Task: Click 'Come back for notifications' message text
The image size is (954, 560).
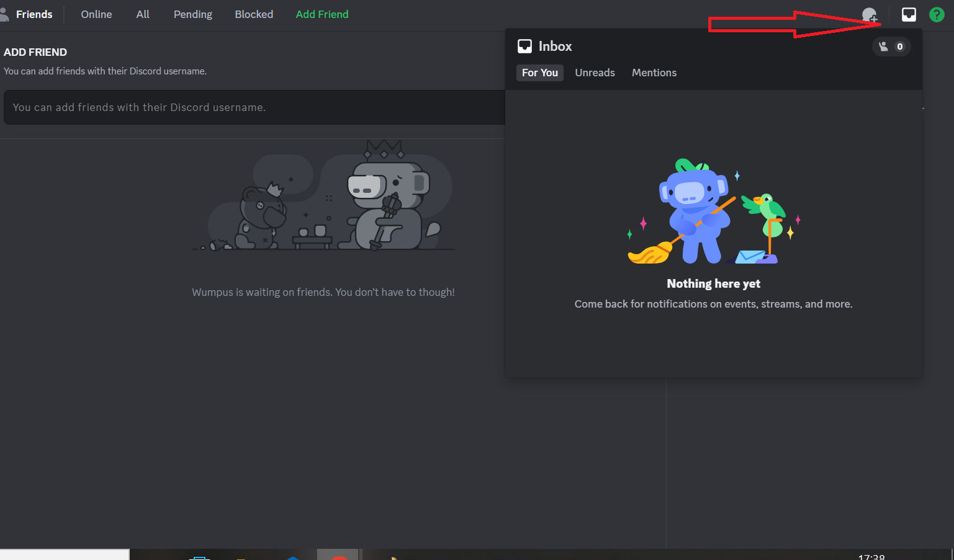Action: tap(713, 304)
